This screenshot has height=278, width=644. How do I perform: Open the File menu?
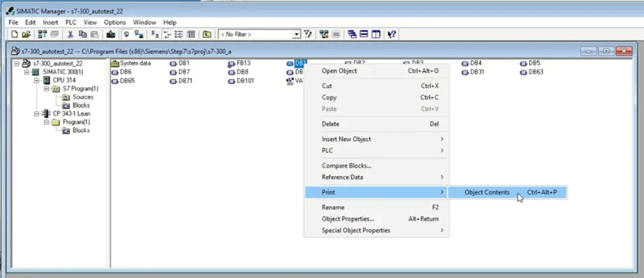click(13, 23)
